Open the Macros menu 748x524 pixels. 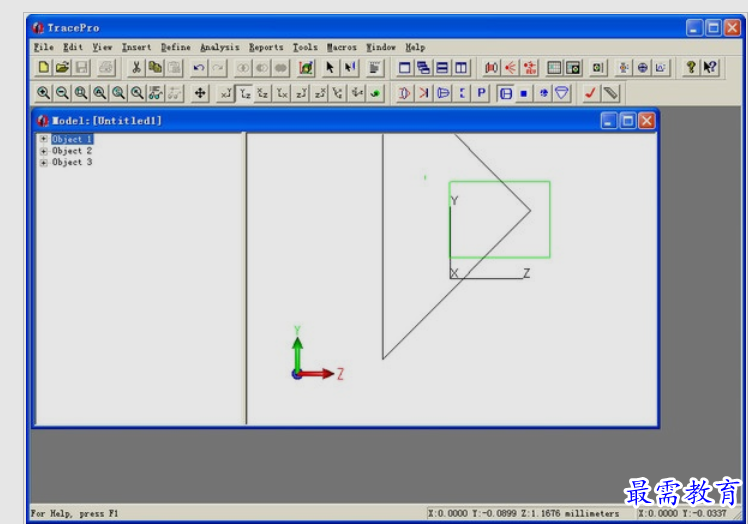[342, 47]
